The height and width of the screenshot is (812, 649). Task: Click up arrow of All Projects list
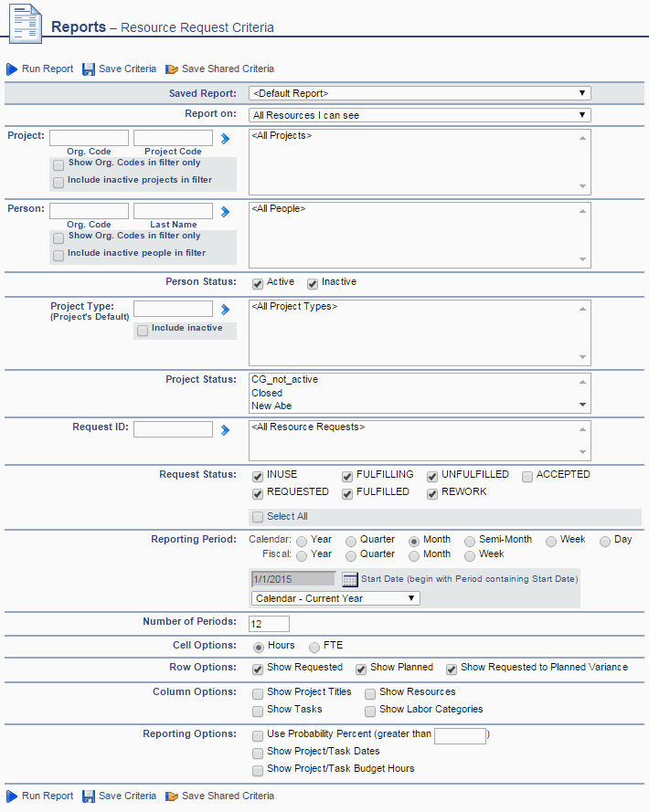[582, 138]
